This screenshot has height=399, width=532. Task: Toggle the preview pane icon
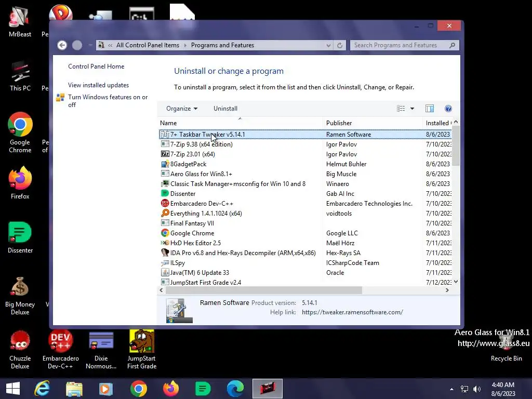click(x=430, y=109)
